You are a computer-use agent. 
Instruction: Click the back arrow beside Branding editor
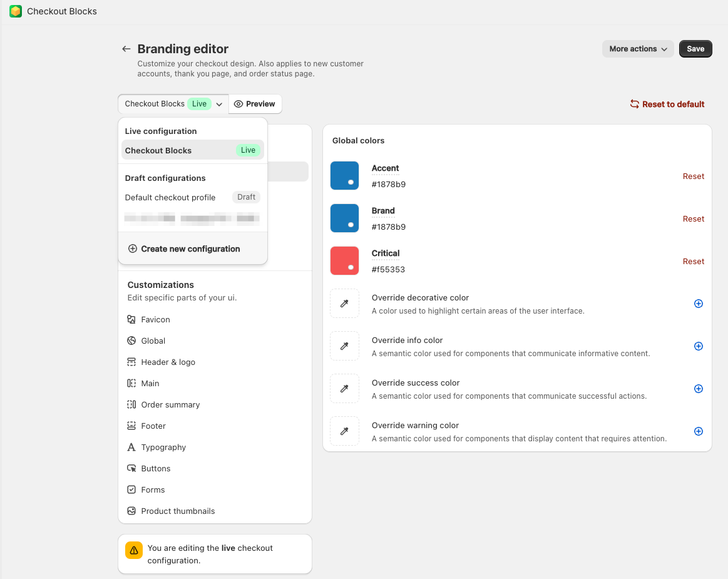point(126,49)
